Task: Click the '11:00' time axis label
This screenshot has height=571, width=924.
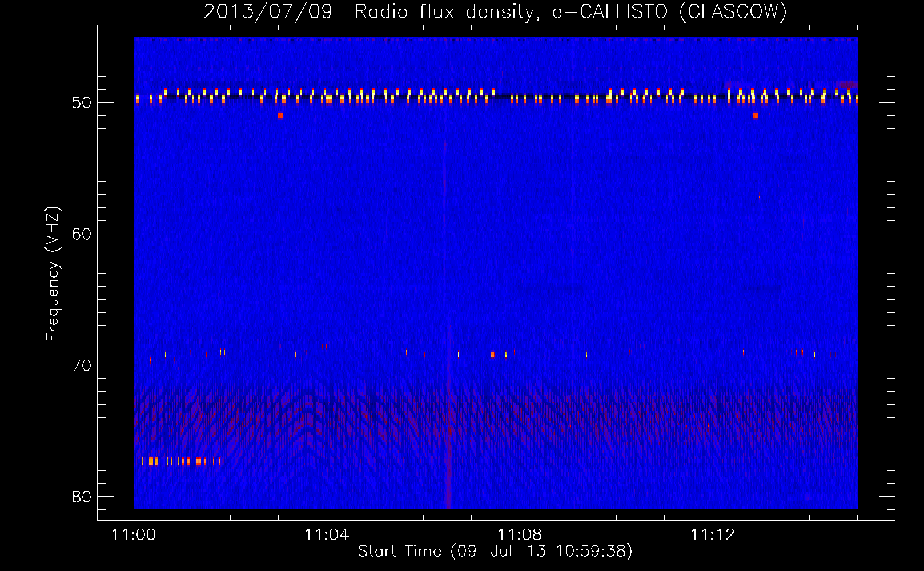Action: [x=134, y=535]
